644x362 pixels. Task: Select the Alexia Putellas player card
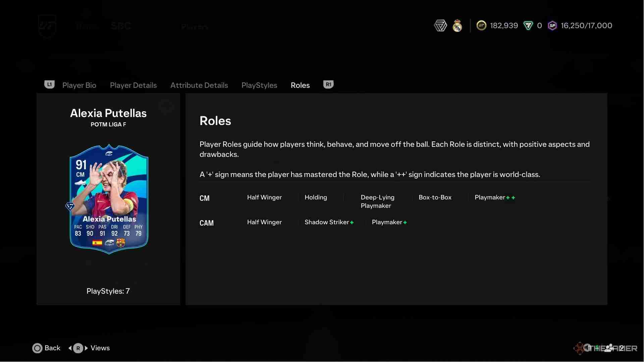point(109,199)
